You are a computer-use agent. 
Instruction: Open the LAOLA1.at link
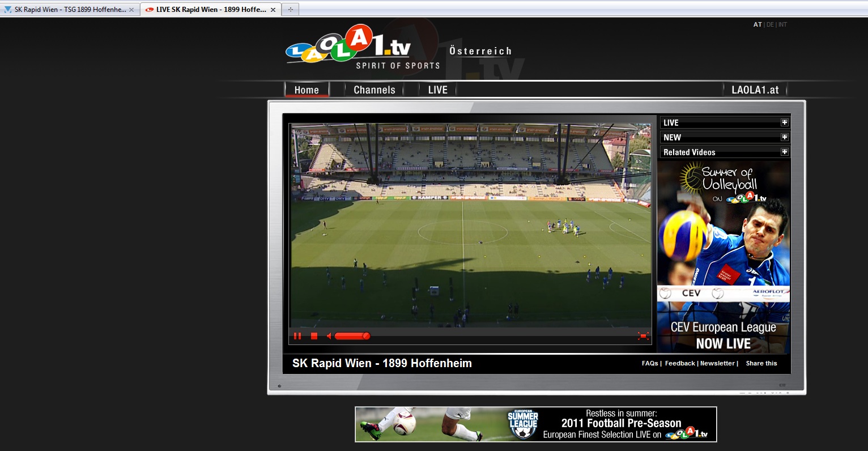[x=755, y=90]
